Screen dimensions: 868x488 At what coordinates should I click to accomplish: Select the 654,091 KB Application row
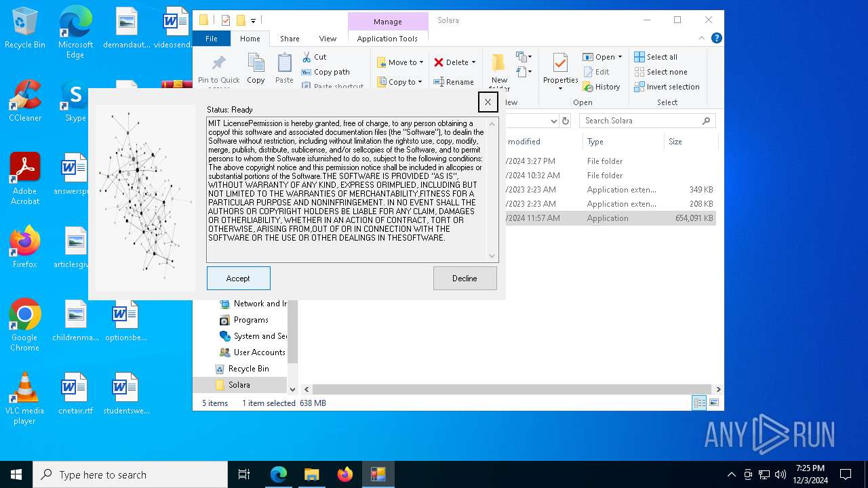[x=610, y=218]
